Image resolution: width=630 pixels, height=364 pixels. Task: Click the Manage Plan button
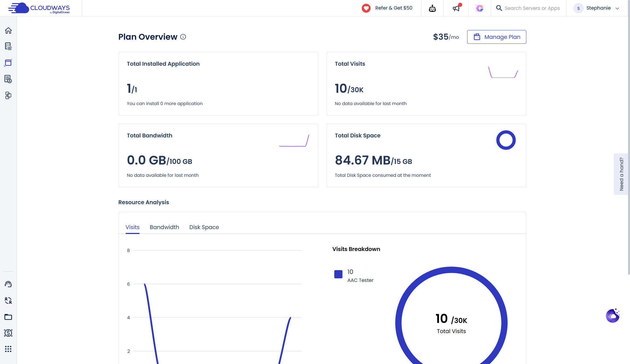tap(496, 37)
